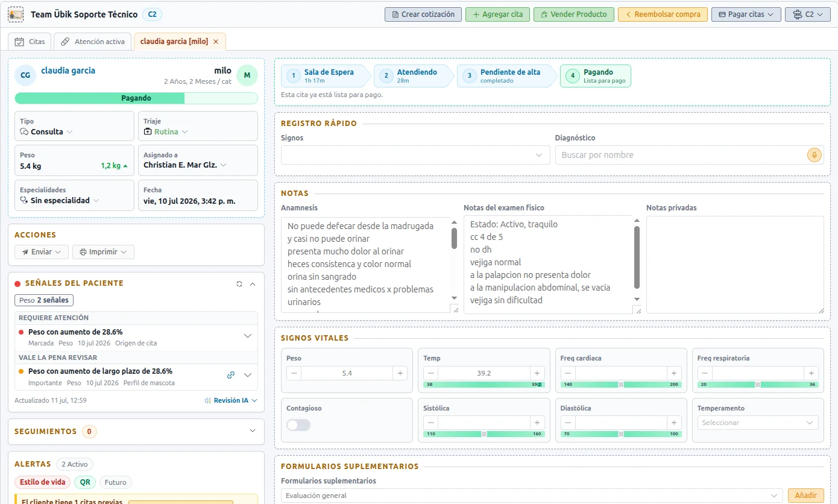Refresh patient signals with the reload icon
Viewport: 838px width, 504px height.
point(239,283)
